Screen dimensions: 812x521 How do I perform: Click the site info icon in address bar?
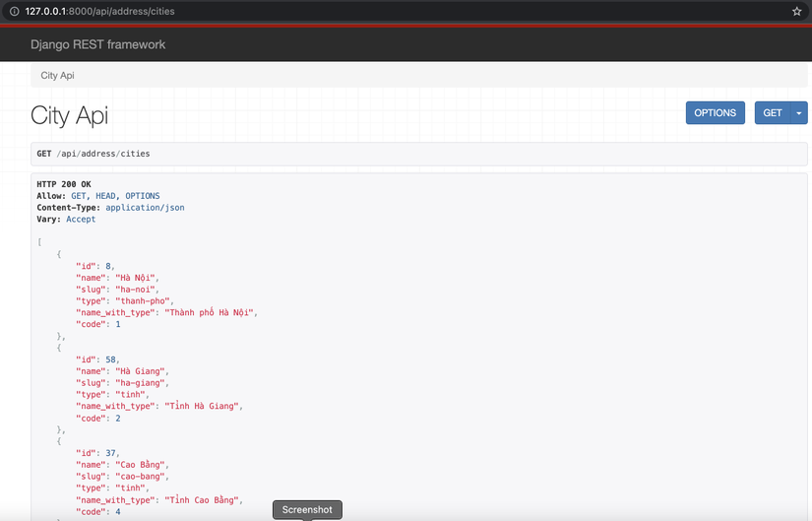pyautogui.click(x=14, y=11)
